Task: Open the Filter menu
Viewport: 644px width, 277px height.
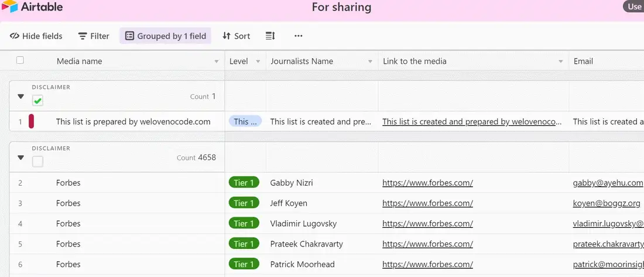Action: pos(94,36)
